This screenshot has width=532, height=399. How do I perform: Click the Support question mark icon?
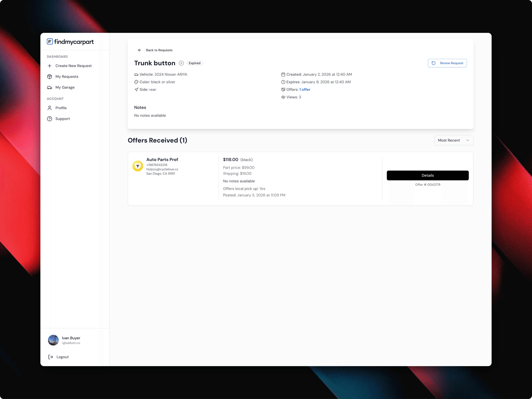(50, 119)
